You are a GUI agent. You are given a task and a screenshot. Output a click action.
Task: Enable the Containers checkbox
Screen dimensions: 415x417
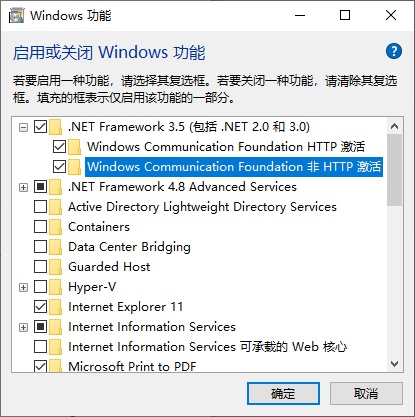click(40, 227)
